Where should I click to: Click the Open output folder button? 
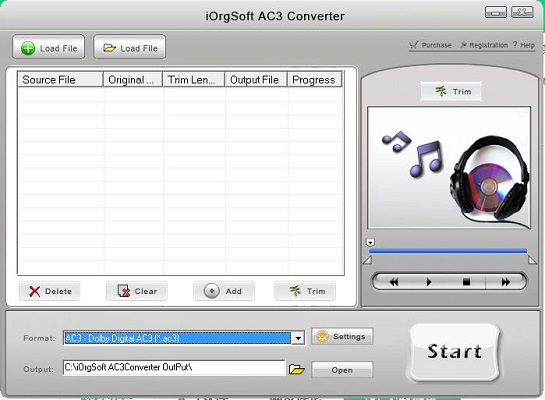342,370
